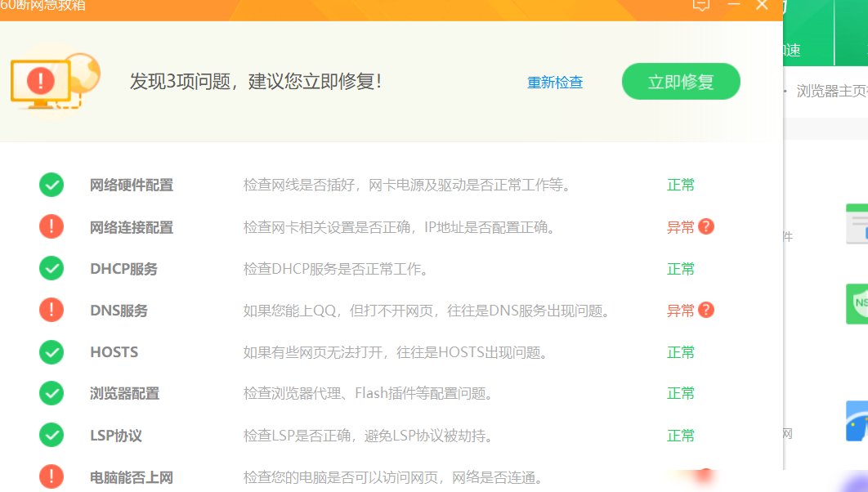Open help icon next to DNS服务 异常
Image resolution: width=868 pixels, height=492 pixels.
pyautogui.click(x=706, y=310)
